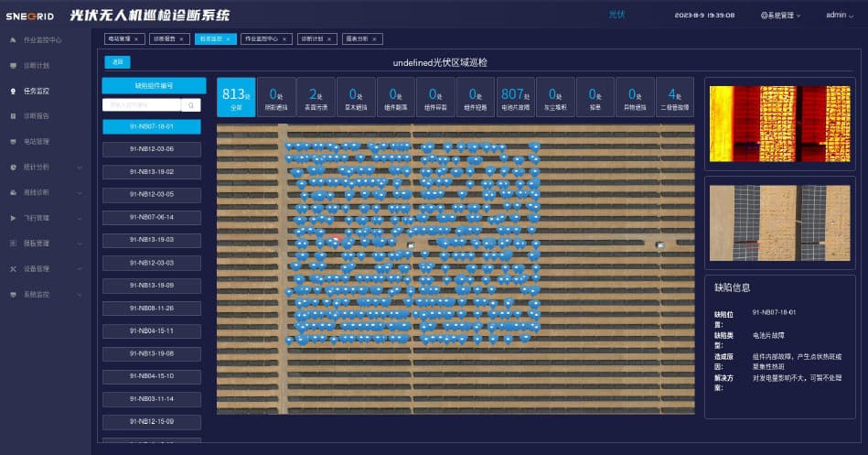Open the thermal infrared image thumbnail
868x455 pixels.
click(780, 125)
